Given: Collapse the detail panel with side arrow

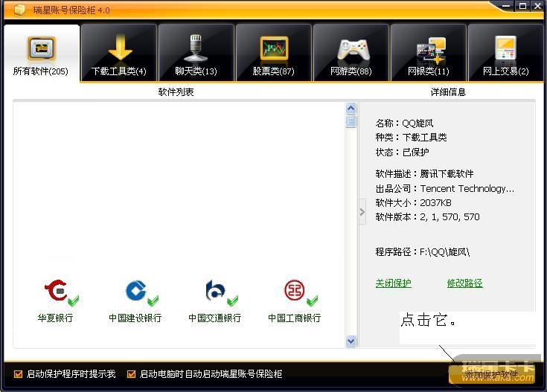Looking at the screenshot, I should 362,212.
